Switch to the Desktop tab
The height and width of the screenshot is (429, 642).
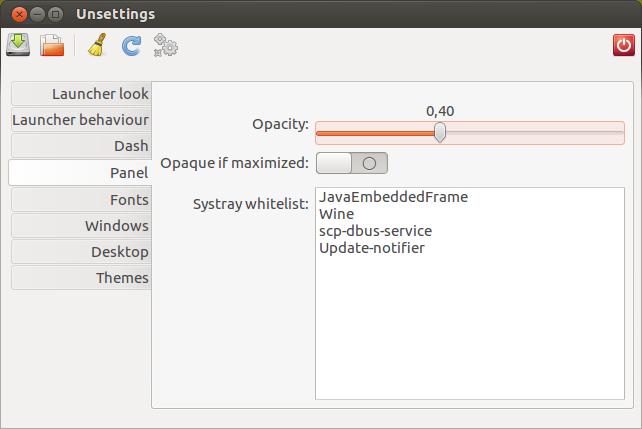click(81, 252)
